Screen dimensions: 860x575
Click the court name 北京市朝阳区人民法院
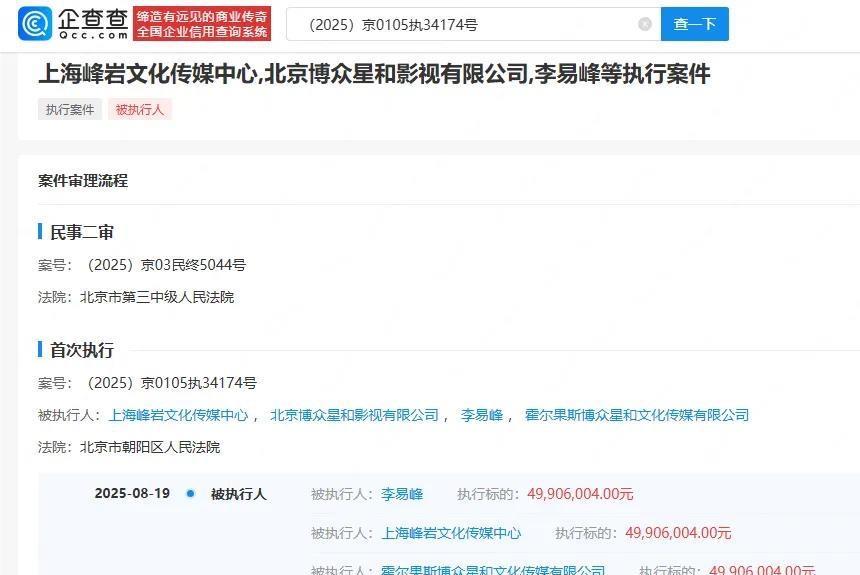[150, 448]
